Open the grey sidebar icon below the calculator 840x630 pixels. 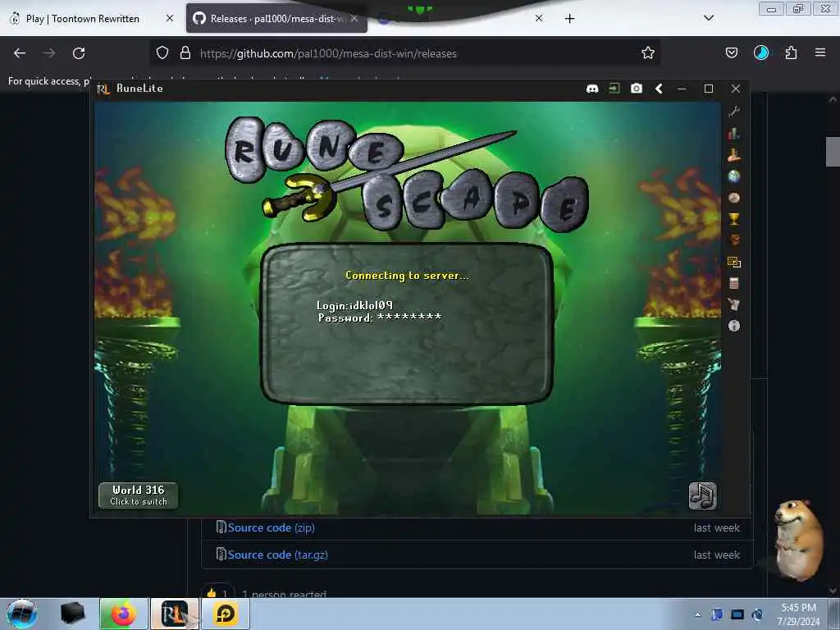coord(734,304)
